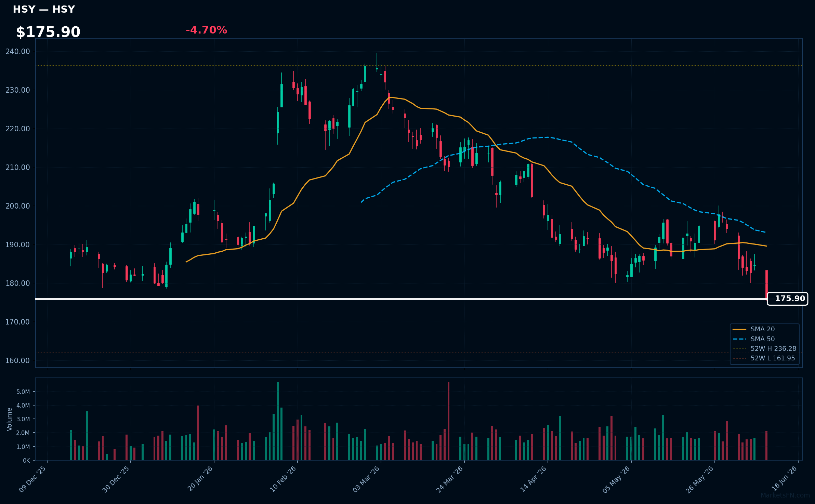Click the 26 May '26 date label
815x504 pixels.
click(x=700, y=479)
